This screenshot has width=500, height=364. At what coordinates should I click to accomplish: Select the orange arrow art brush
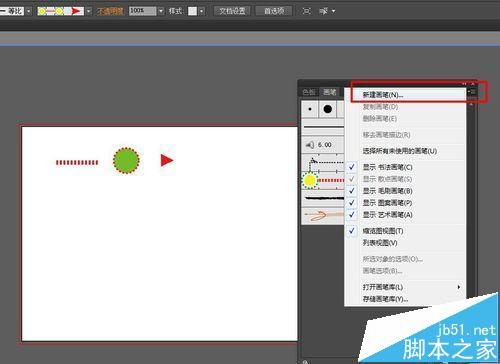point(323,216)
